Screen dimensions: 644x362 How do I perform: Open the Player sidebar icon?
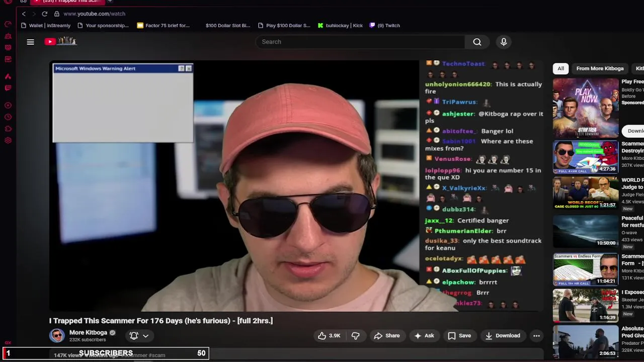(8, 106)
